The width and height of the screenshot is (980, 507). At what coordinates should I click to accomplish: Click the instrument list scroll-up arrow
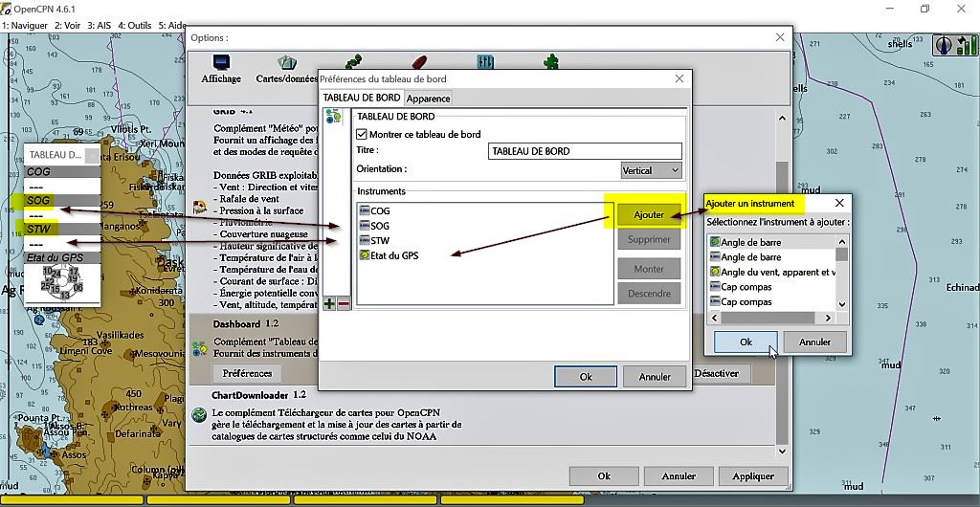[x=842, y=242]
